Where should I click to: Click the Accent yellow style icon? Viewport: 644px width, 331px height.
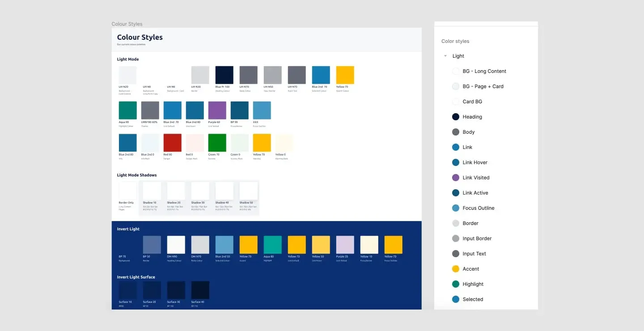pyautogui.click(x=455, y=269)
